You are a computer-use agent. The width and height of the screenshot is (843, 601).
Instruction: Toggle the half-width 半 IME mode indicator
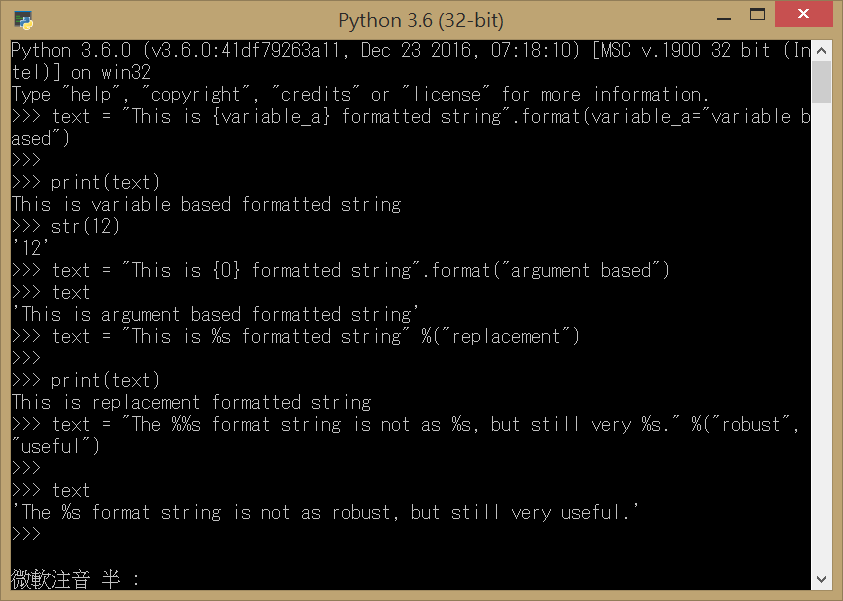tap(107, 579)
